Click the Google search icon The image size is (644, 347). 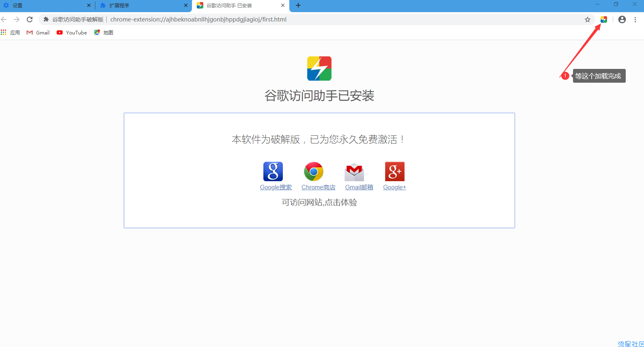(x=273, y=171)
